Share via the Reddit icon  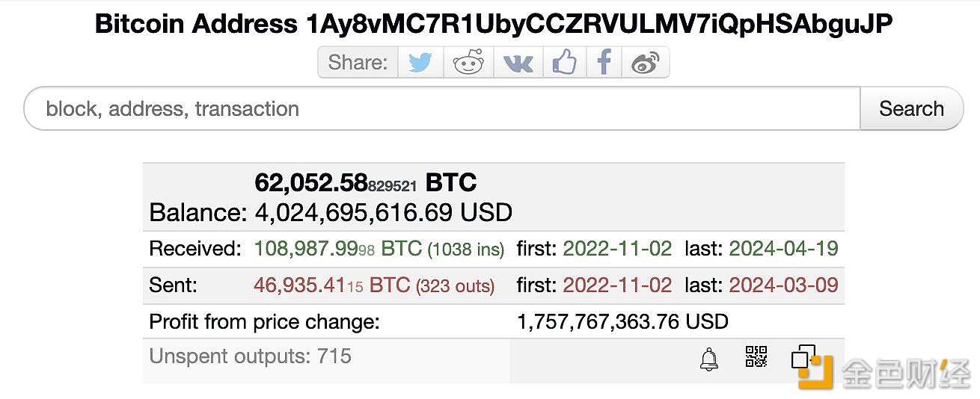pos(468,63)
